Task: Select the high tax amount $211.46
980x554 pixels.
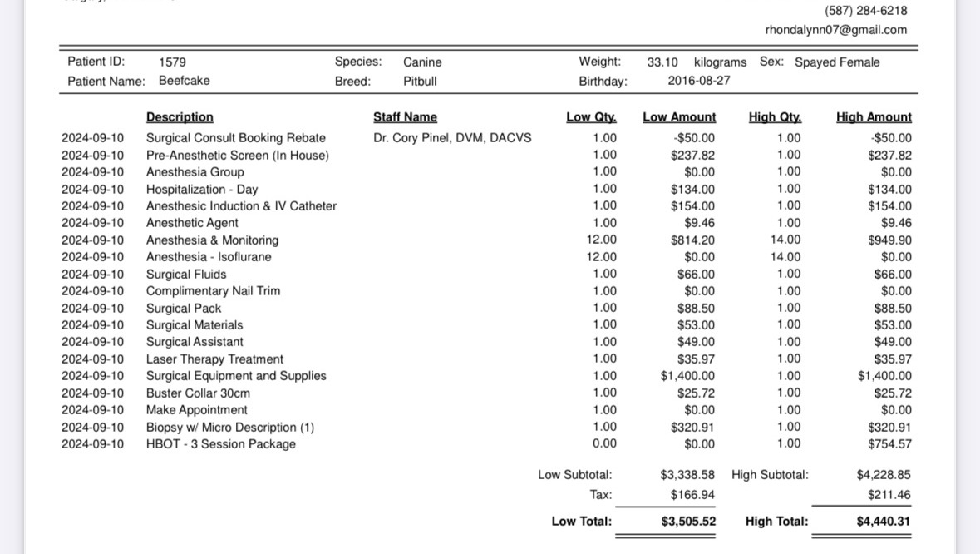Action: pos(889,495)
